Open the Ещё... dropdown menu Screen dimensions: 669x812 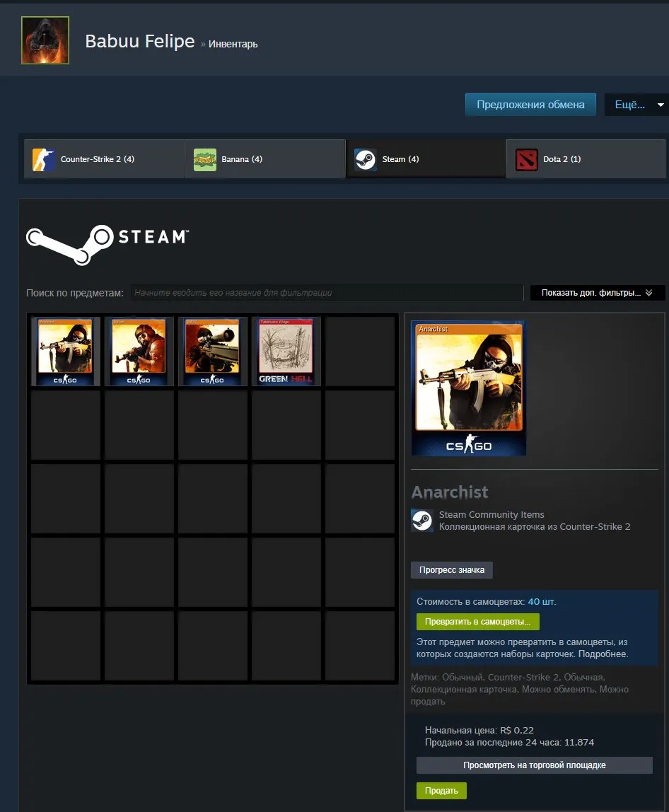click(636, 105)
